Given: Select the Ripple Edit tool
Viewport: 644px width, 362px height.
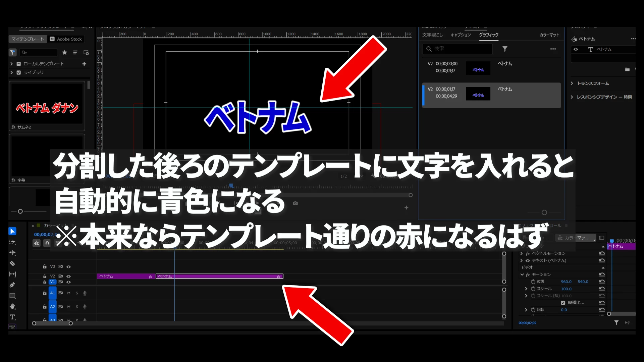Looking at the screenshot, I should point(12,253).
